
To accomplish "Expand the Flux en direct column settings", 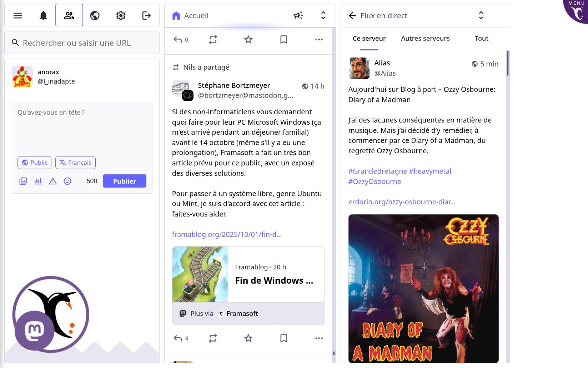I will 481,15.
